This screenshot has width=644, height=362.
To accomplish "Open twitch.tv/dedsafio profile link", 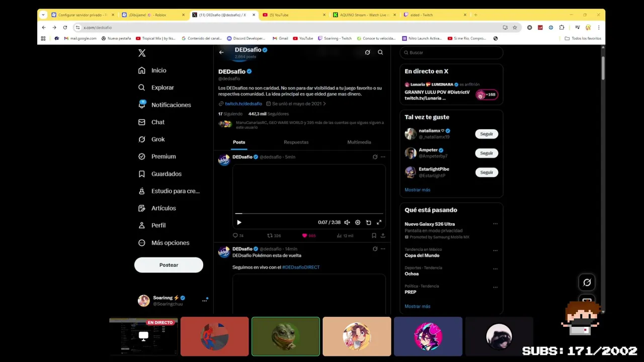I will click(244, 104).
